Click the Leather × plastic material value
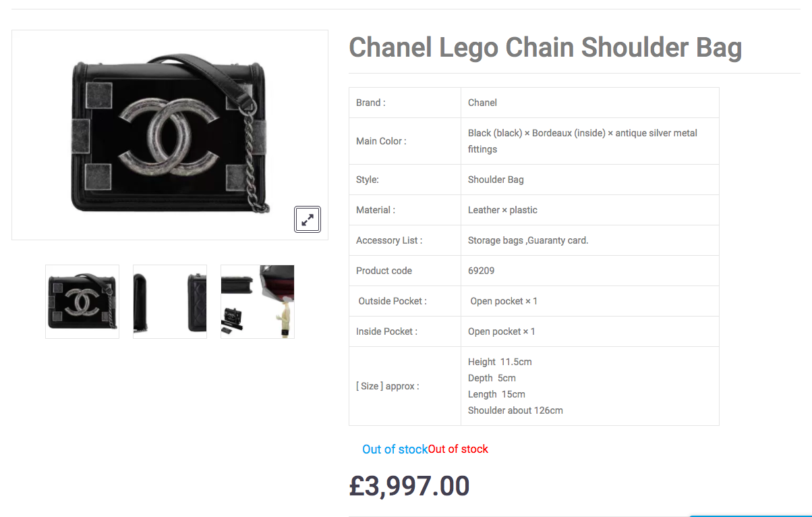Viewport: 812px width, 517px height. click(x=502, y=210)
